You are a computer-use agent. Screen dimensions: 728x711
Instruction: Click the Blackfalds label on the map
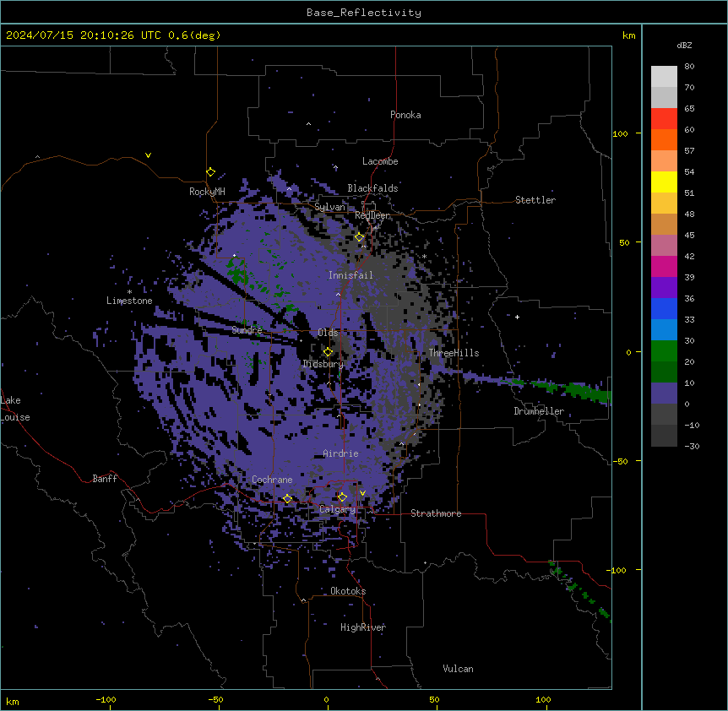coord(372,188)
